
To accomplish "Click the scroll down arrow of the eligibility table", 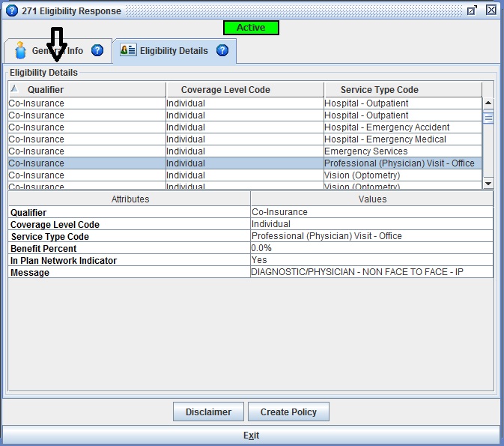I will (488, 184).
